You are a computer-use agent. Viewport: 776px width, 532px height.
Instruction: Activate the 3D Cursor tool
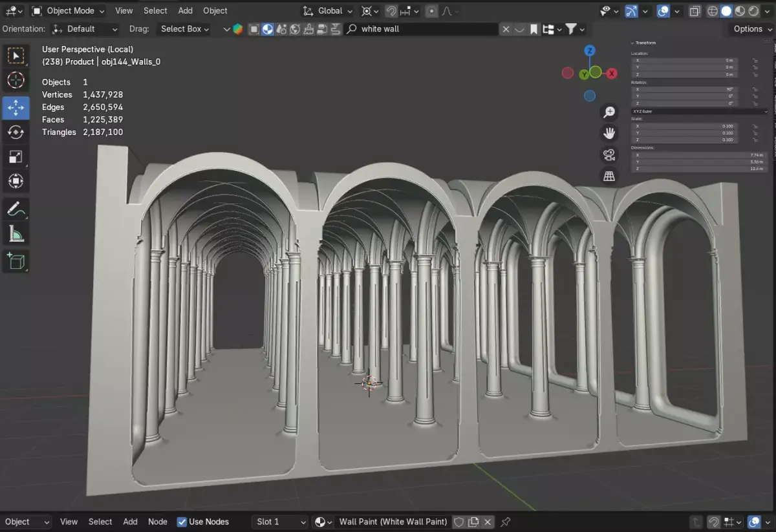pyautogui.click(x=16, y=81)
